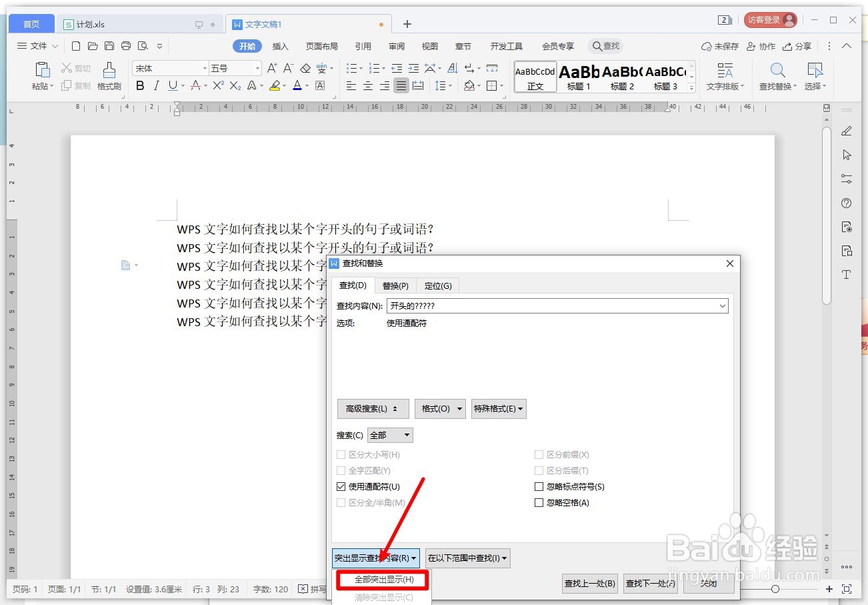Toggle Bold formatting
This screenshot has height=605, width=868.
pyautogui.click(x=140, y=85)
